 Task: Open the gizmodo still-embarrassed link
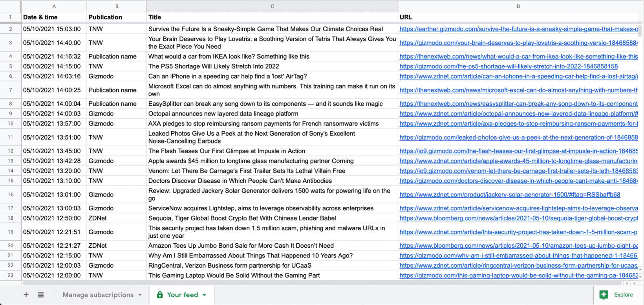coord(519,255)
